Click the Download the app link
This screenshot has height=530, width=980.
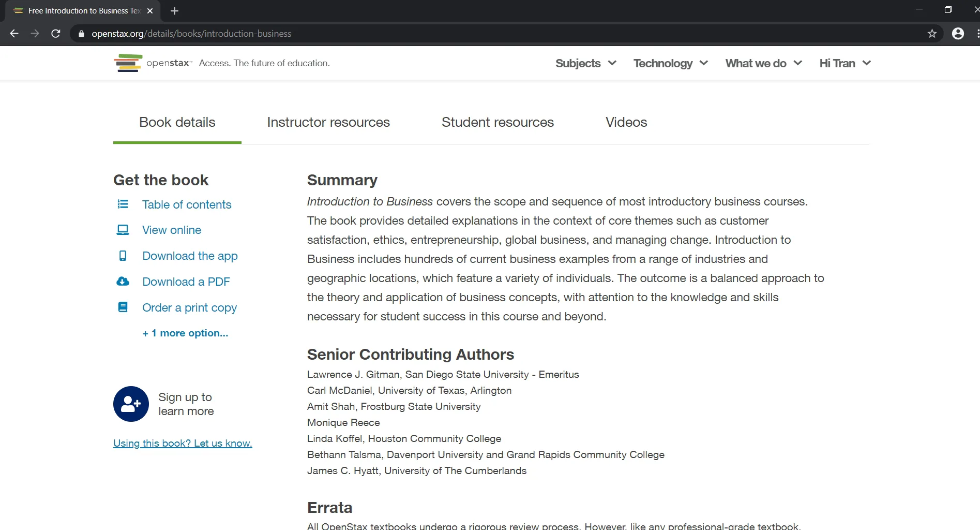190,256
